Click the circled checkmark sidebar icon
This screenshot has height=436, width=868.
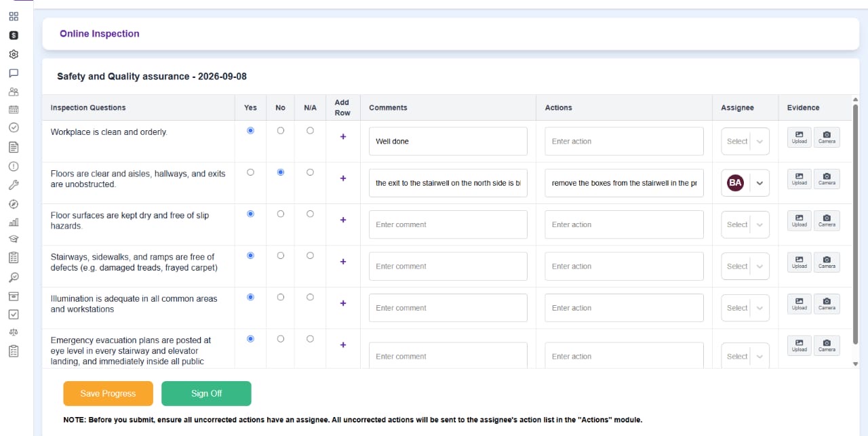pos(14,127)
